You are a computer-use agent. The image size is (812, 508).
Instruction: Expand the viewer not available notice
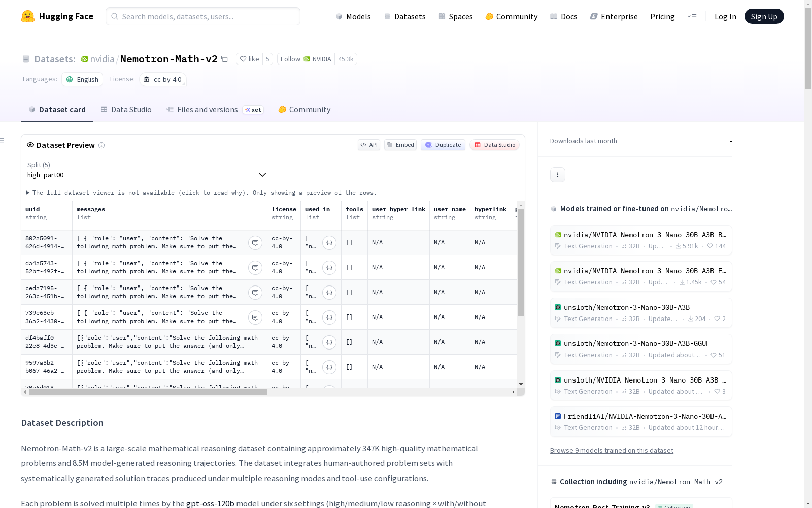click(x=201, y=193)
